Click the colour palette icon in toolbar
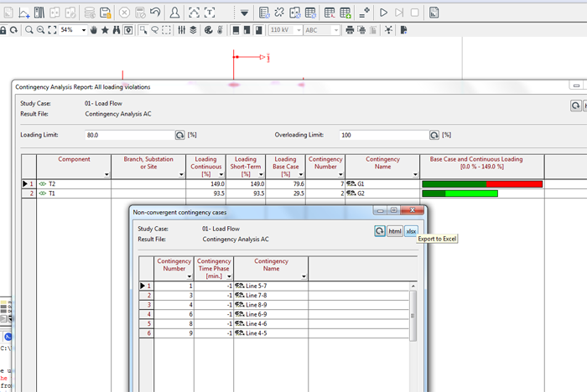 click(x=207, y=30)
